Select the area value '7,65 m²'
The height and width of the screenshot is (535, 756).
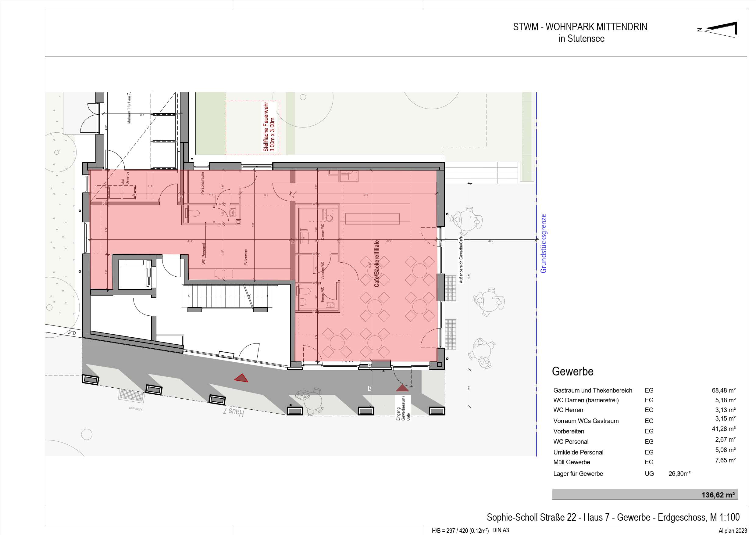point(725,460)
